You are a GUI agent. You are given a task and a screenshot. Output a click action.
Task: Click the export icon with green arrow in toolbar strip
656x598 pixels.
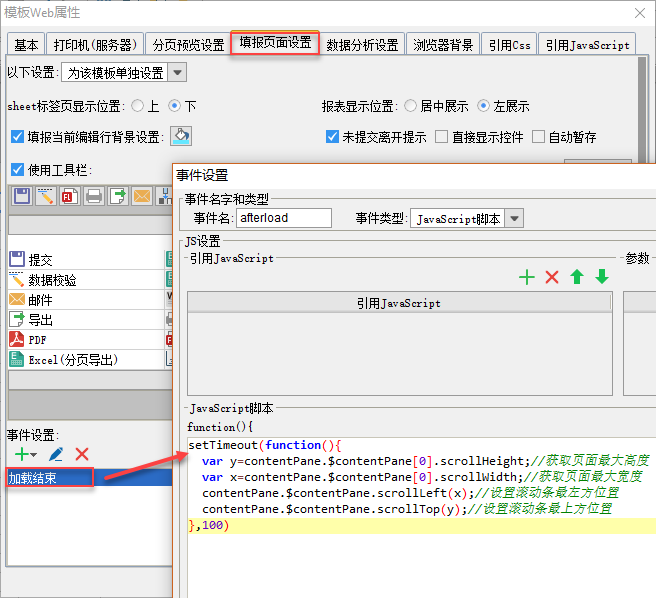(x=118, y=196)
